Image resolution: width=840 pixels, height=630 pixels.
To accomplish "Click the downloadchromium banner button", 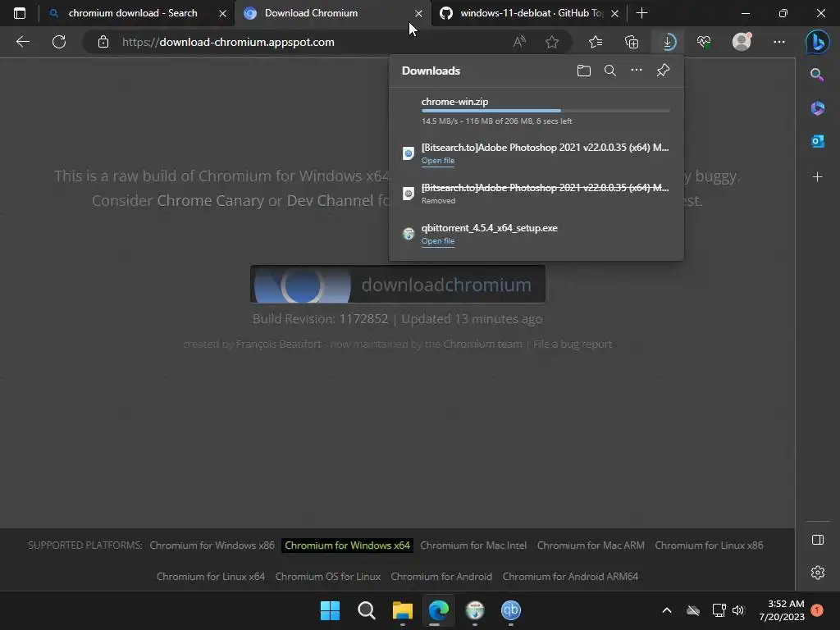I will 398,284.
